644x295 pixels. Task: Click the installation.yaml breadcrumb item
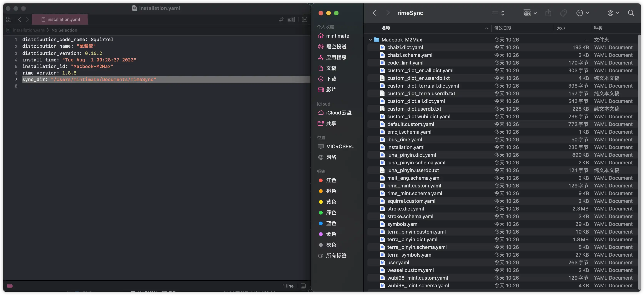pyautogui.click(x=29, y=30)
